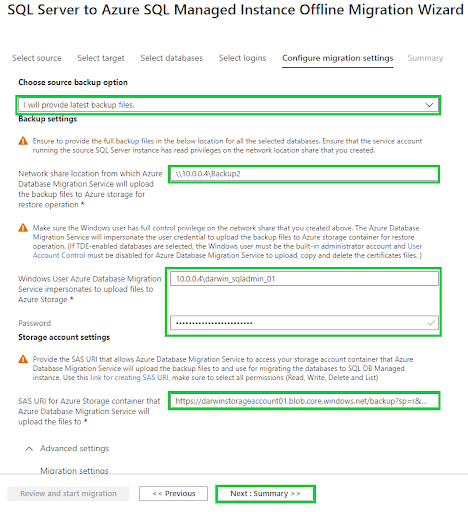Click Next : Summary button

(x=265, y=494)
